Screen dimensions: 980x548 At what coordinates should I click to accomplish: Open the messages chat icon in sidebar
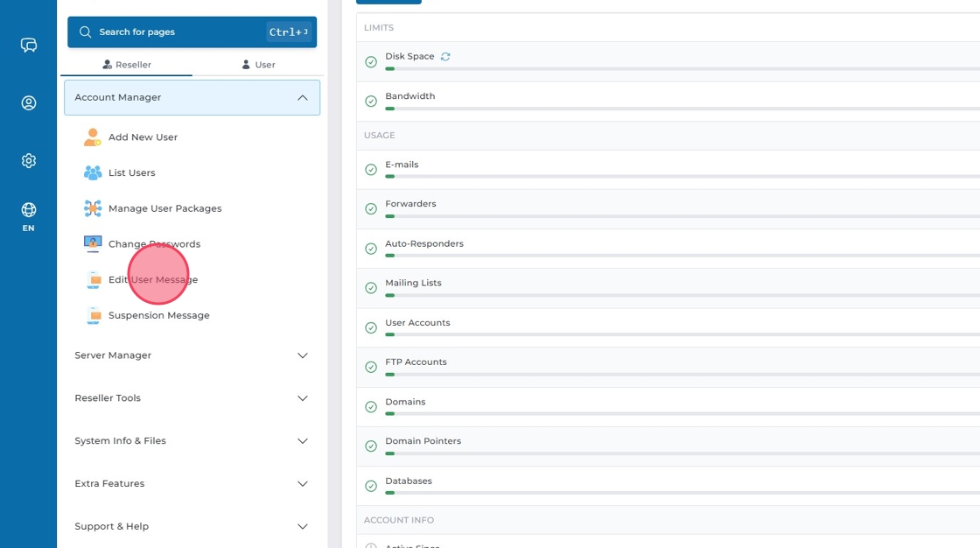[29, 46]
